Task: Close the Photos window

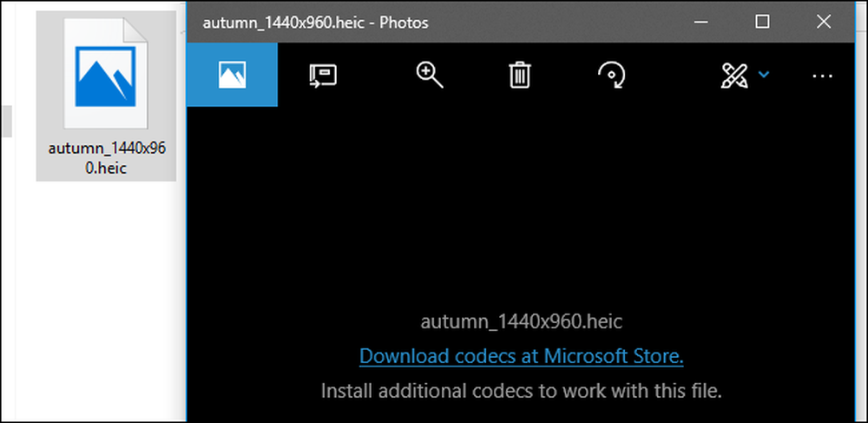Action: [x=824, y=22]
